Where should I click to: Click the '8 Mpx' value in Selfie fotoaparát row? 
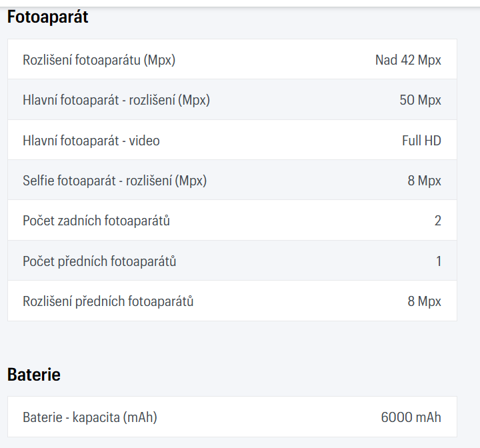coord(425,181)
